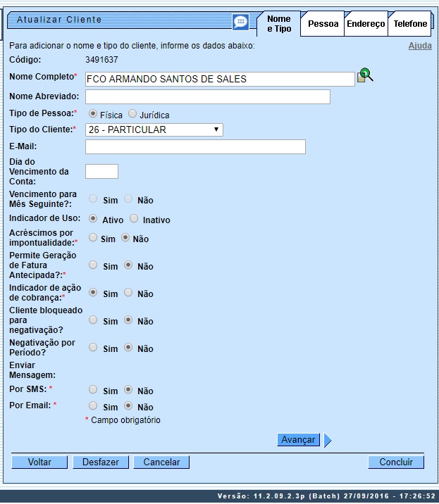Choose Não for Acréscimos por impontualidade
Image resolution: width=439 pixels, height=504 pixels.
[125, 237]
